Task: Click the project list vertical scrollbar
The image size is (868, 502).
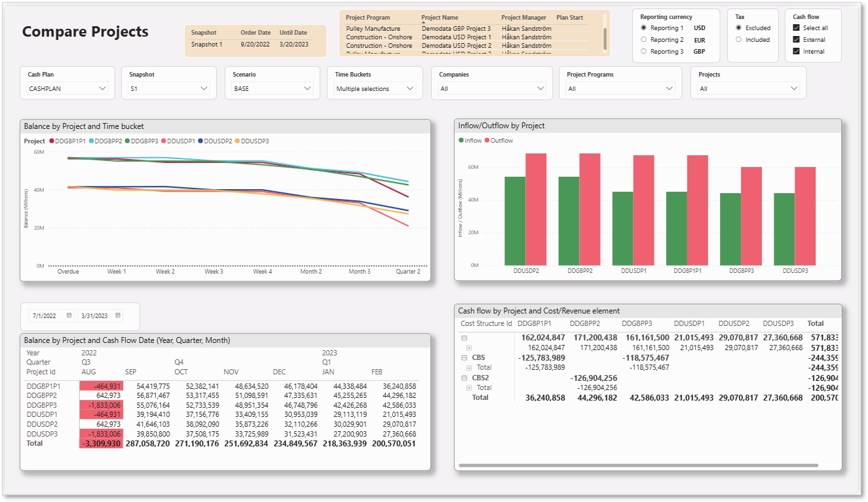Action: pos(605,38)
